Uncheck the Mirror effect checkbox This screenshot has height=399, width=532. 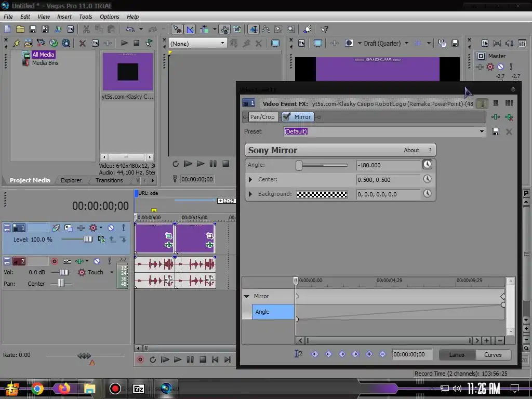[x=287, y=117]
